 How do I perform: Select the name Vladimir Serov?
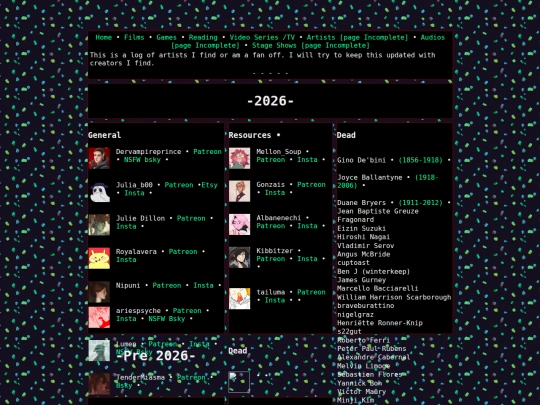point(365,246)
